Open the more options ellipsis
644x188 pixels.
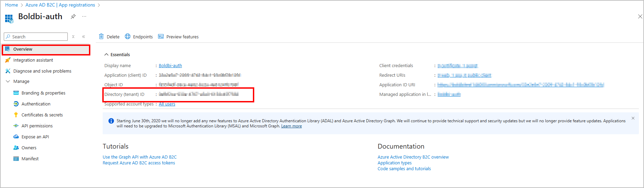click(x=84, y=16)
